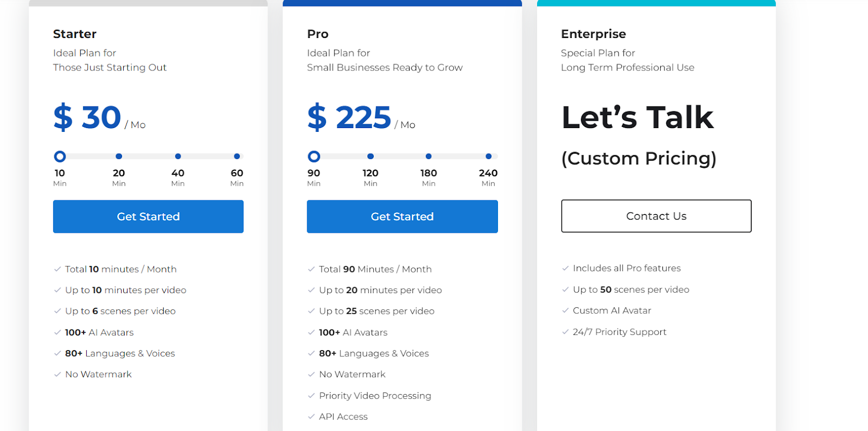The image size is (868, 431).
Task: Select the 20 Min point on Starter slider
Action: point(119,156)
